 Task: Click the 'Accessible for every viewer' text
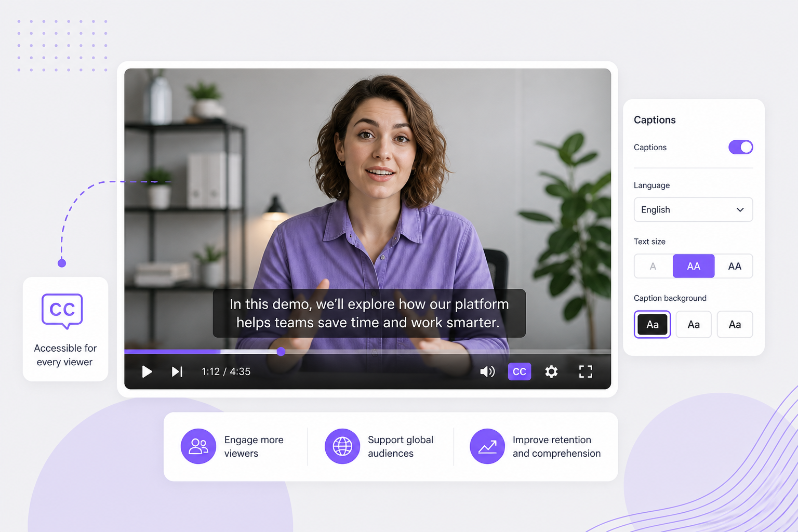pyautogui.click(x=65, y=355)
